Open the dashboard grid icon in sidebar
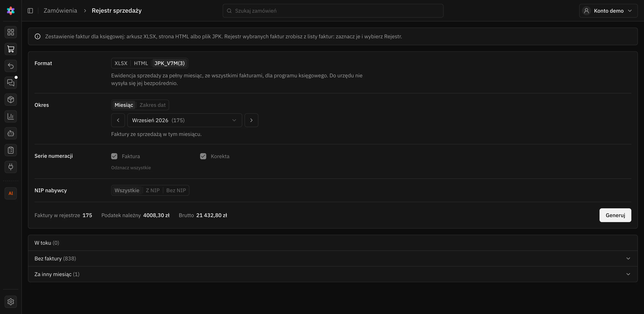Image resolution: width=644 pixels, height=314 pixels. [11, 32]
